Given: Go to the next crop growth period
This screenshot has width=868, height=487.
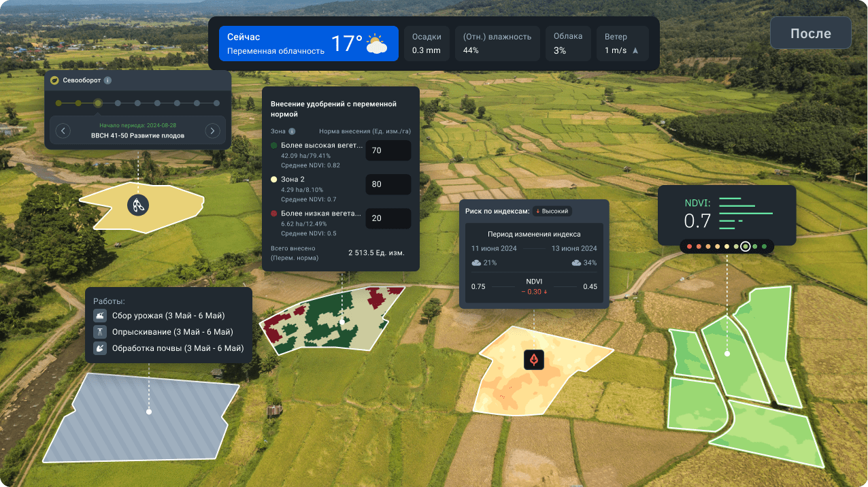Looking at the screenshot, I should click(x=212, y=131).
